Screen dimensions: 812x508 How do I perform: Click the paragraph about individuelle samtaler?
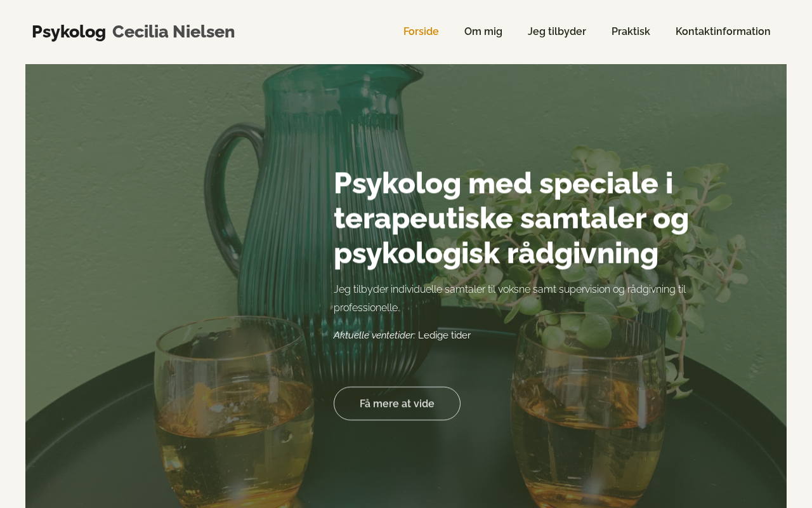tap(509, 298)
